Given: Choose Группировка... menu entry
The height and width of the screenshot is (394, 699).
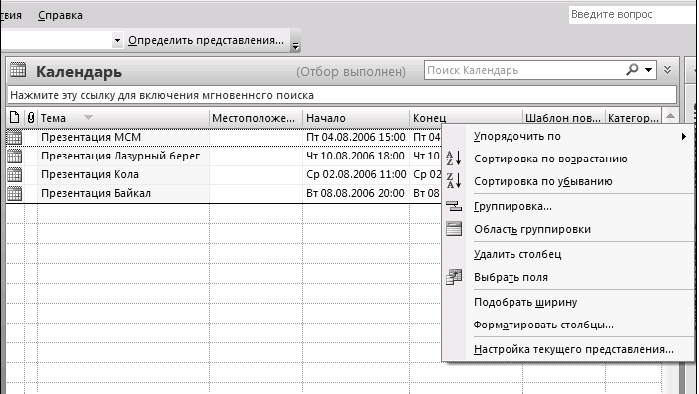Looking at the screenshot, I should [x=513, y=206].
